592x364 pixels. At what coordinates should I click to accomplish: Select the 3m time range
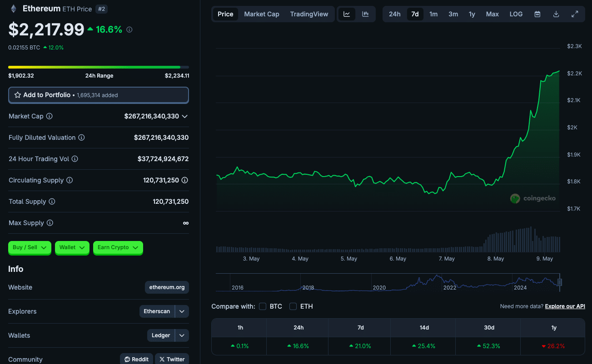453,14
